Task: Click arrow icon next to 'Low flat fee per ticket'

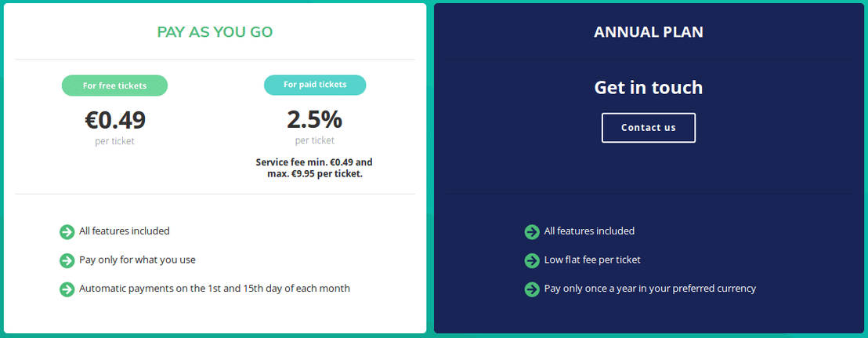Action: (x=533, y=260)
